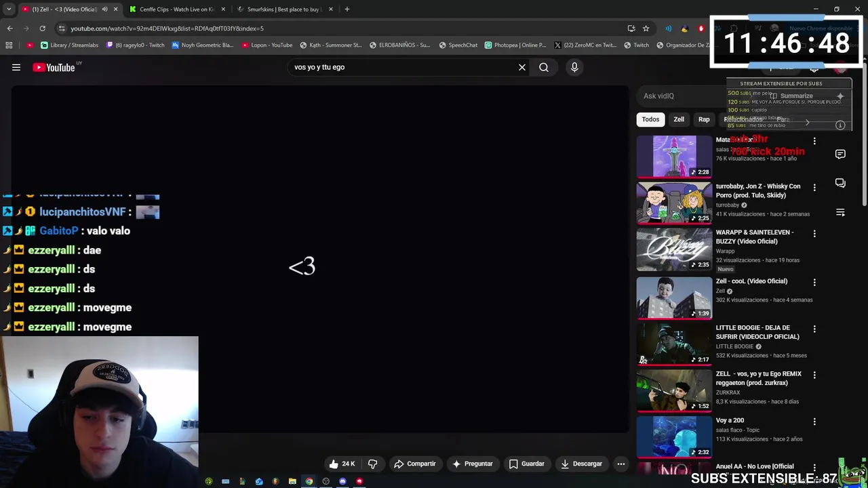
Task: Click the vidIQ Summarize button
Action: [x=791, y=96]
